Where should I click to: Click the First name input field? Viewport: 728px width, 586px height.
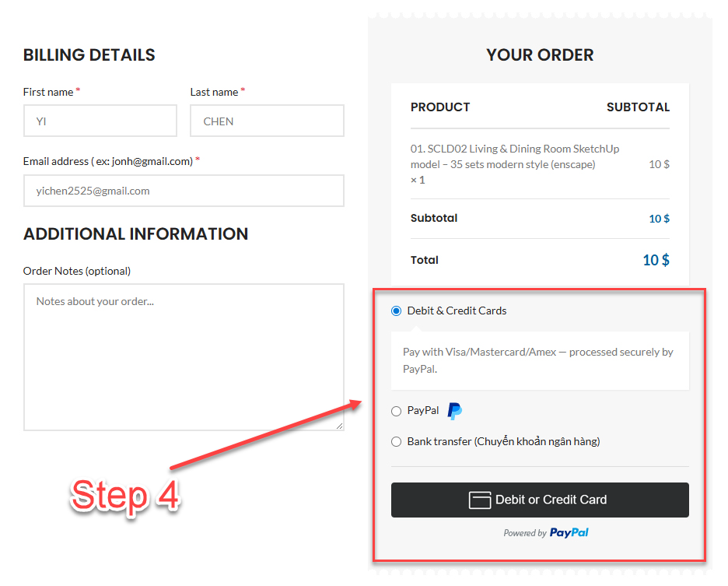point(100,121)
